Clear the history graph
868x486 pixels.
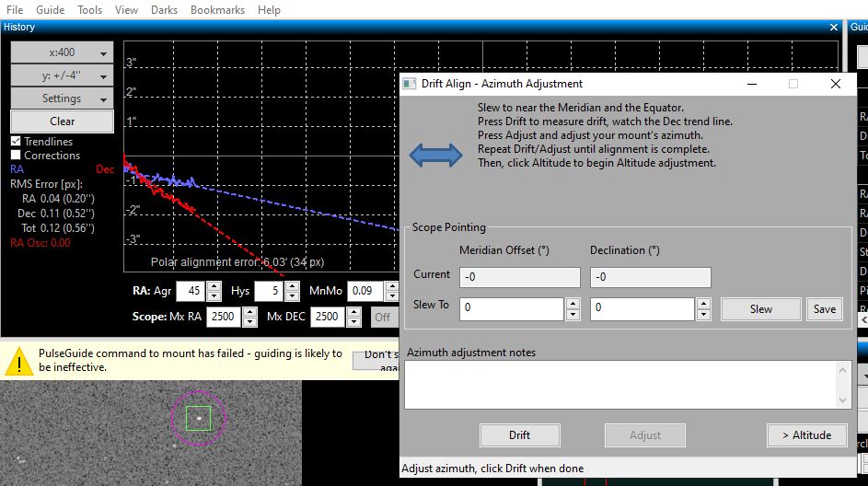pos(62,121)
